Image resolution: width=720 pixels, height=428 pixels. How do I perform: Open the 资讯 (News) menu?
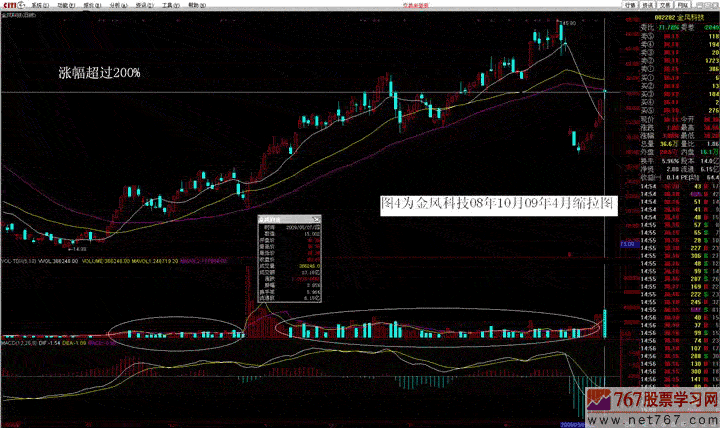coord(144,6)
